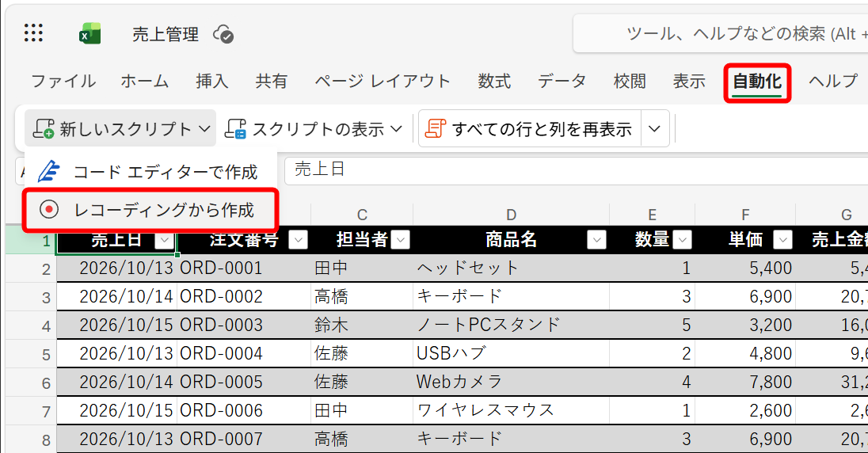
Task: Select row 2 header
Action: pos(32,269)
